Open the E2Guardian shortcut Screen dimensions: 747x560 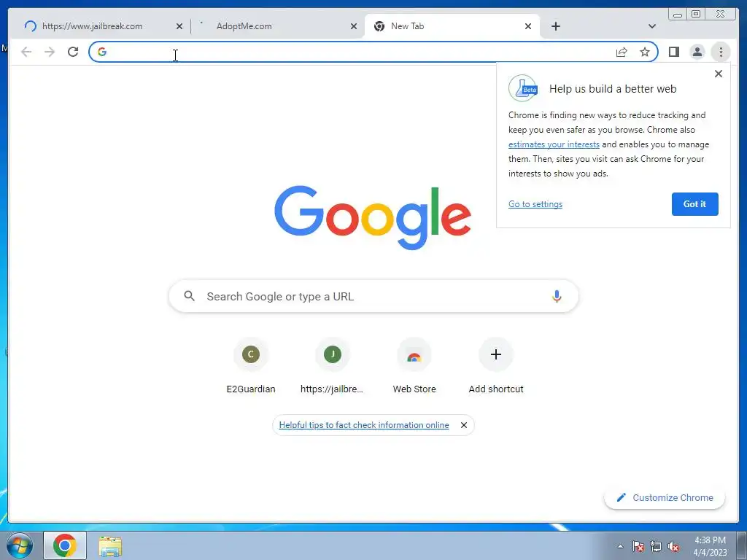point(251,366)
